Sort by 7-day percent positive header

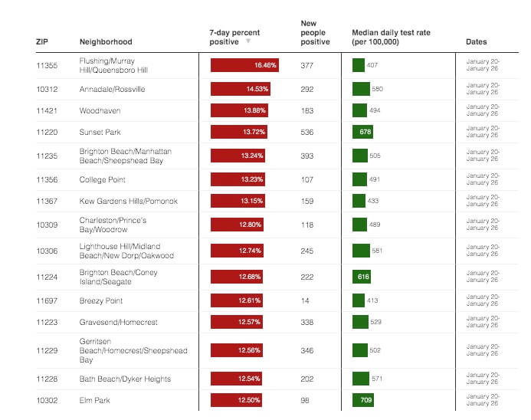pos(234,38)
